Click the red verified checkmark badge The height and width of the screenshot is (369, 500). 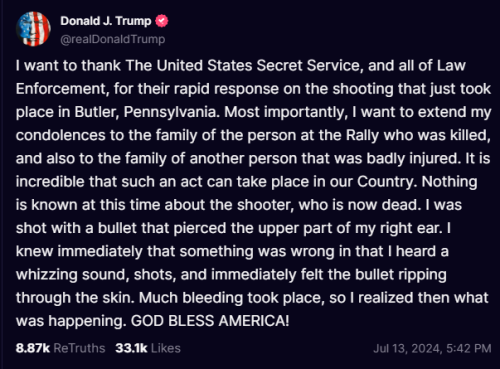(162, 21)
